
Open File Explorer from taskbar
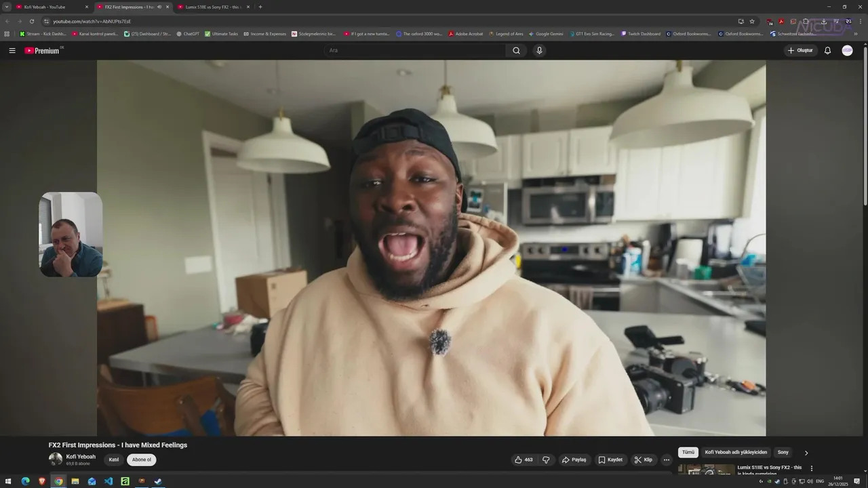click(75, 481)
